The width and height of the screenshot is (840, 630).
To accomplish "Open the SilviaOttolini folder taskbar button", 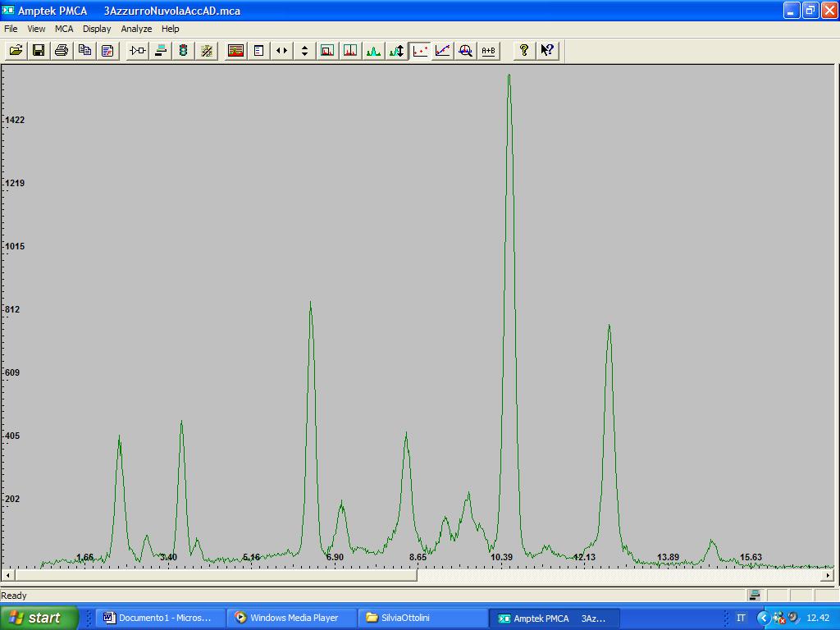I will tap(422, 619).
